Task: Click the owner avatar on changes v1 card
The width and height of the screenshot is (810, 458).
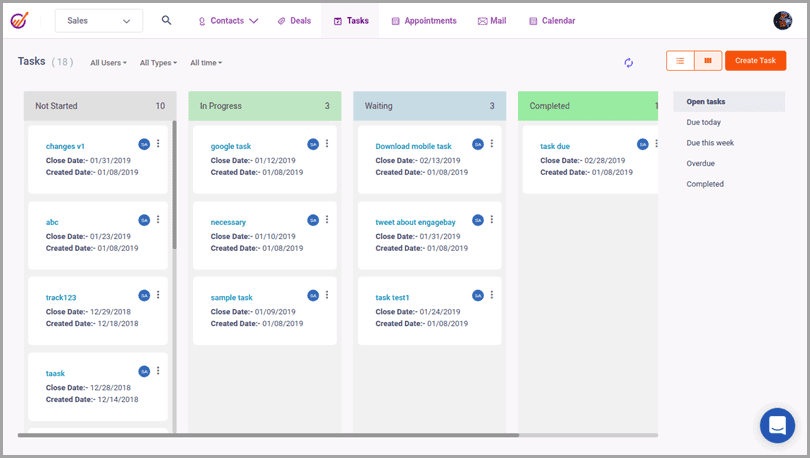Action: [144, 145]
